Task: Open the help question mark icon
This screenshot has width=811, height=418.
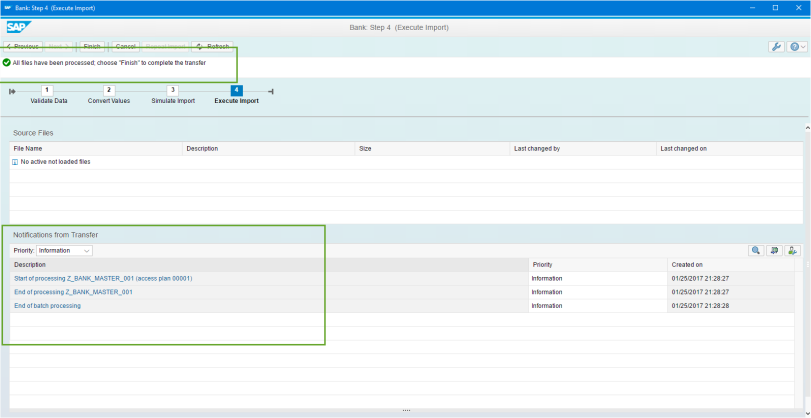Action: [794, 47]
